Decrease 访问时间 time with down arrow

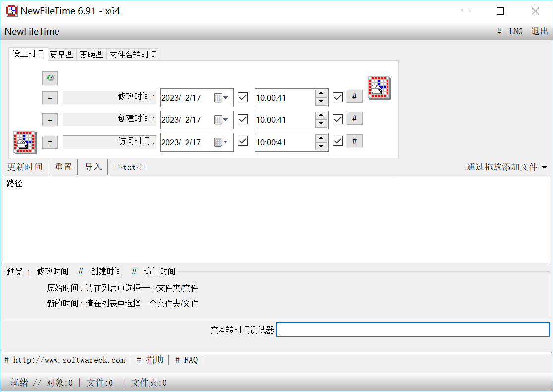tap(321, 146)
